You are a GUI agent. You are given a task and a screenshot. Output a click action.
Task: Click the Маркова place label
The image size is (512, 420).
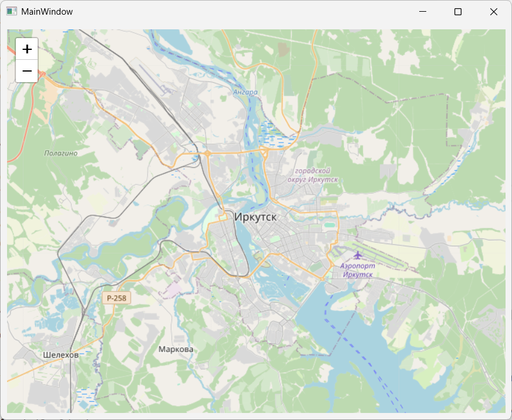pyautogui.click(x=176, y=349)
